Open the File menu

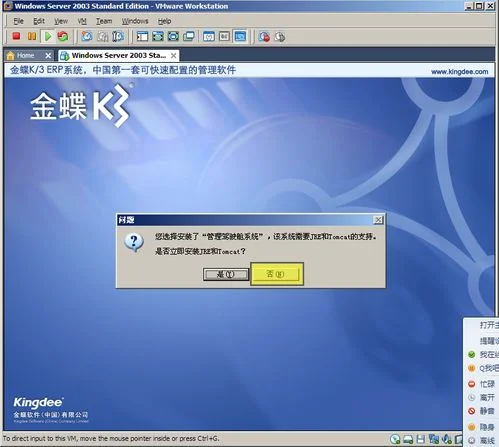click(x=18, y=21)
